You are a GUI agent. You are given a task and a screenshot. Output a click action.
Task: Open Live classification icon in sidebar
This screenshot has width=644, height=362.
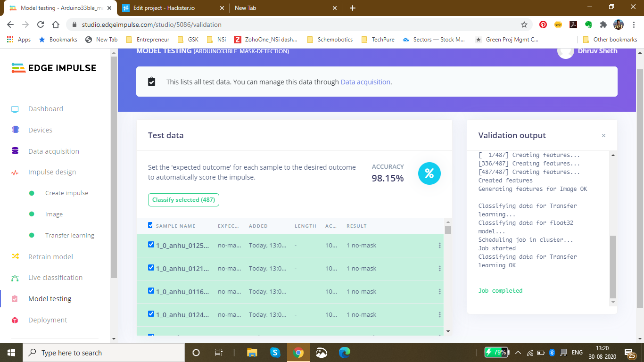(x=15, y=278)
